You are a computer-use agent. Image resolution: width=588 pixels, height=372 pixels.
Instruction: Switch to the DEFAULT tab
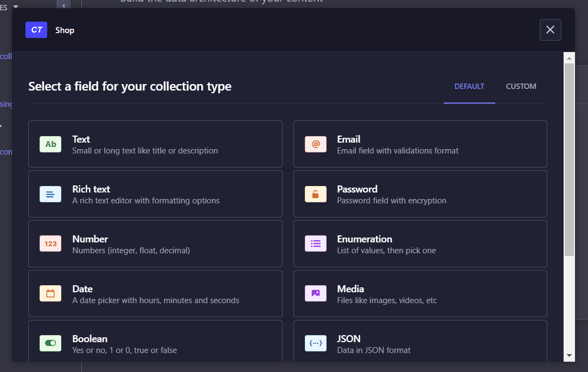469,86
